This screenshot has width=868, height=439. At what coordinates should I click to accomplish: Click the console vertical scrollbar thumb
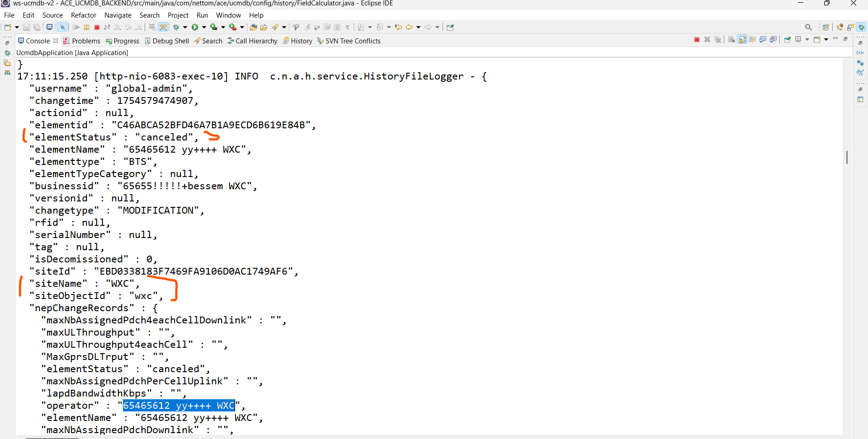tap(847, 157)
